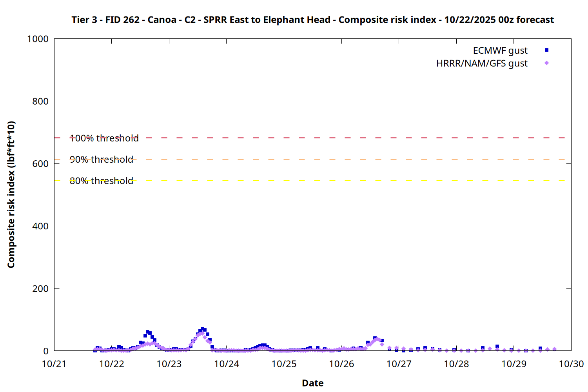Click the blue square ECMWF gust legend marker
This screenshot has height=392, width=588.
546,50
